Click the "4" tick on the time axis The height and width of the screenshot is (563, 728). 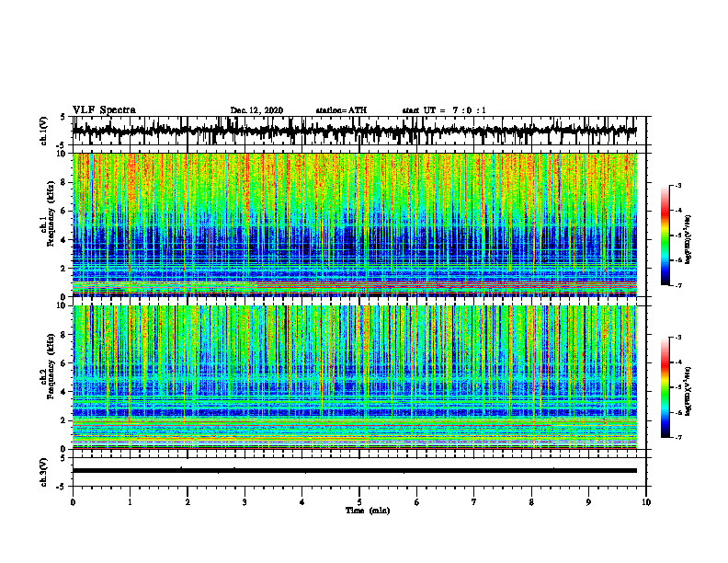click(302, 502)
